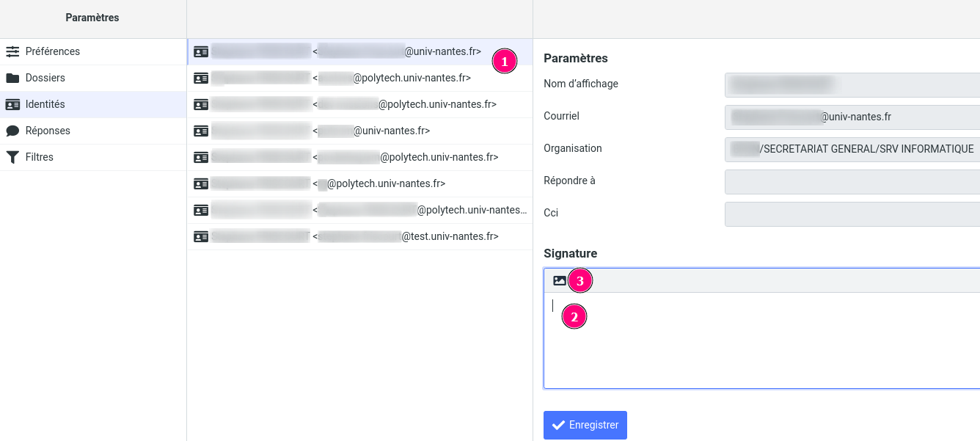Screen dimensions: 980x441
Task: Click the Dossiers folder icon
Action: tap(12, 78)
